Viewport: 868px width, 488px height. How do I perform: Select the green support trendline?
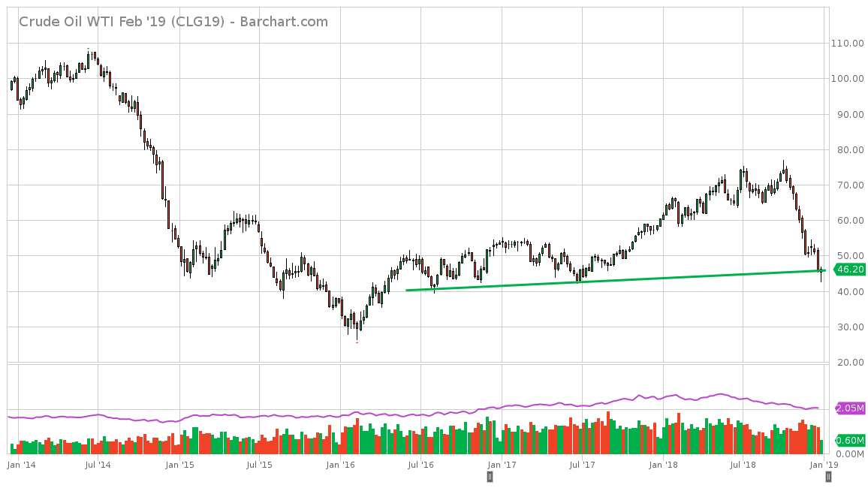pos(601,280)
